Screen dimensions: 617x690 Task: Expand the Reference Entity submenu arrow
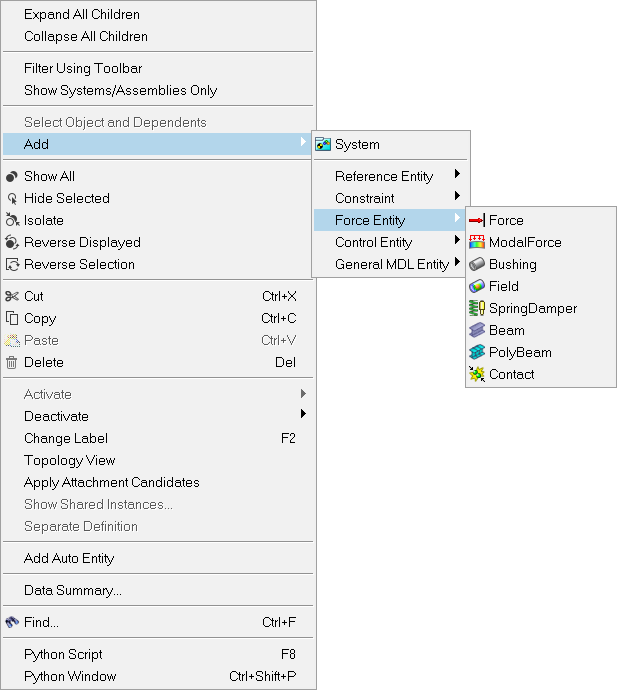pos(457,176)
